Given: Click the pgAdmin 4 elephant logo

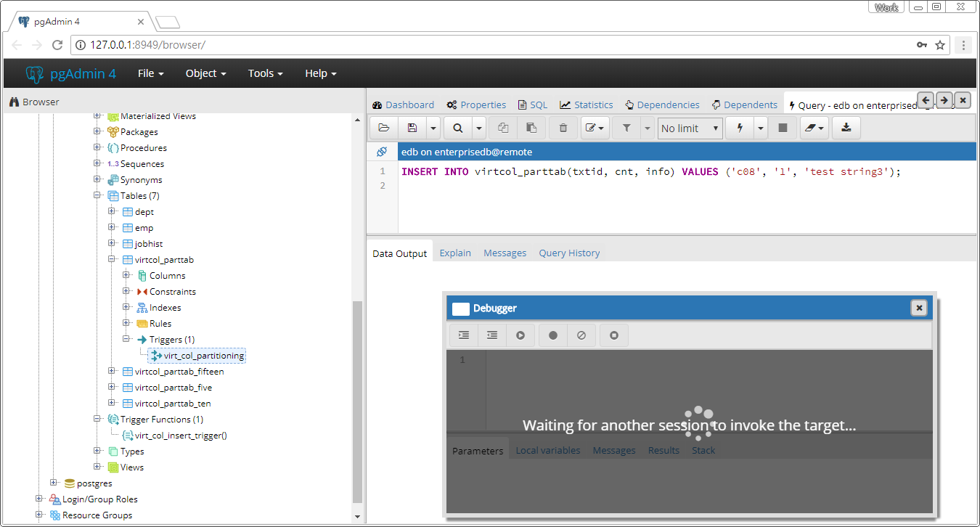Looking at the screenshot, I should [x=34, y=73].
